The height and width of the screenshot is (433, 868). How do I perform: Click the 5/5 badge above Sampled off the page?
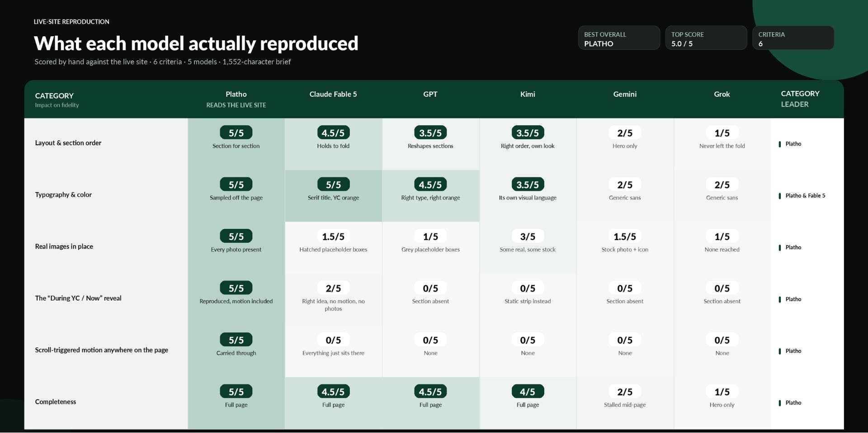coord(236,185)
